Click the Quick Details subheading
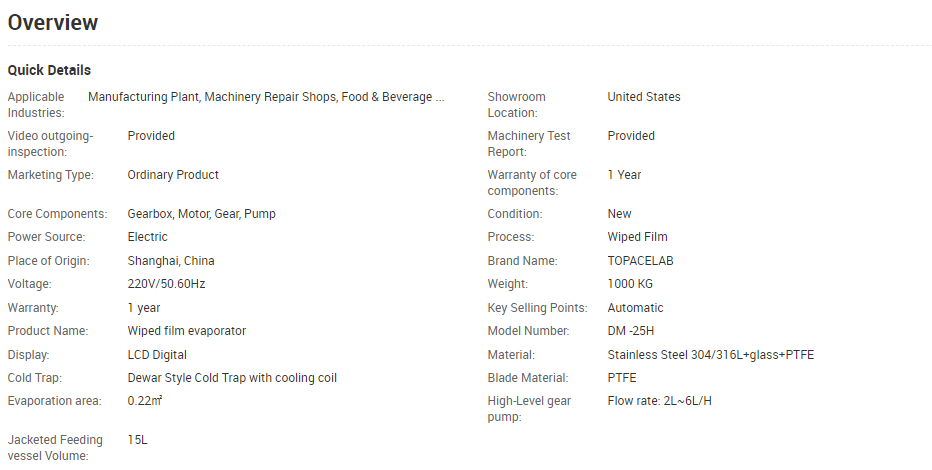 click(49, 71)
